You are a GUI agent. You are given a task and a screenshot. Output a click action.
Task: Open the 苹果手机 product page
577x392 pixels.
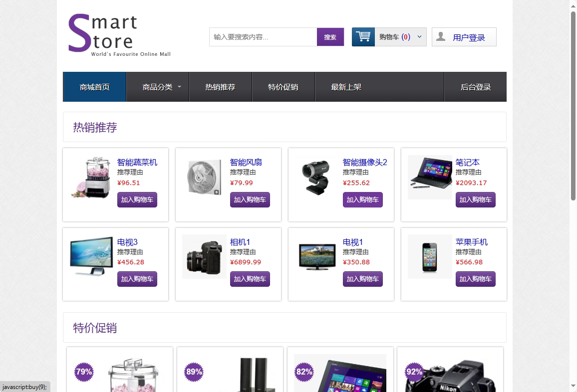click(473, 242)
